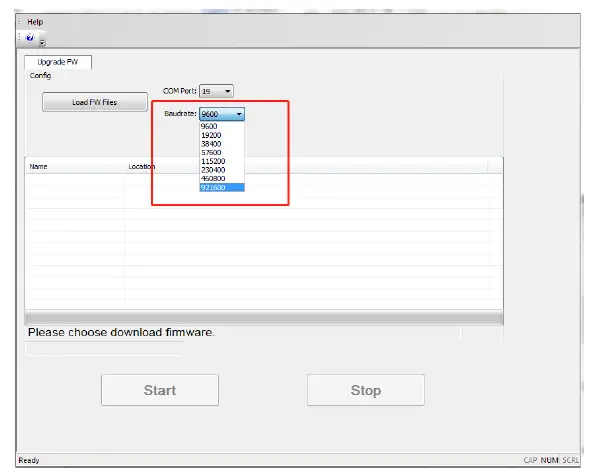The image size is (602, 475).
Task: Collapse the Baudrate combo box showing 9600
Action: click(x=222, y=114)
